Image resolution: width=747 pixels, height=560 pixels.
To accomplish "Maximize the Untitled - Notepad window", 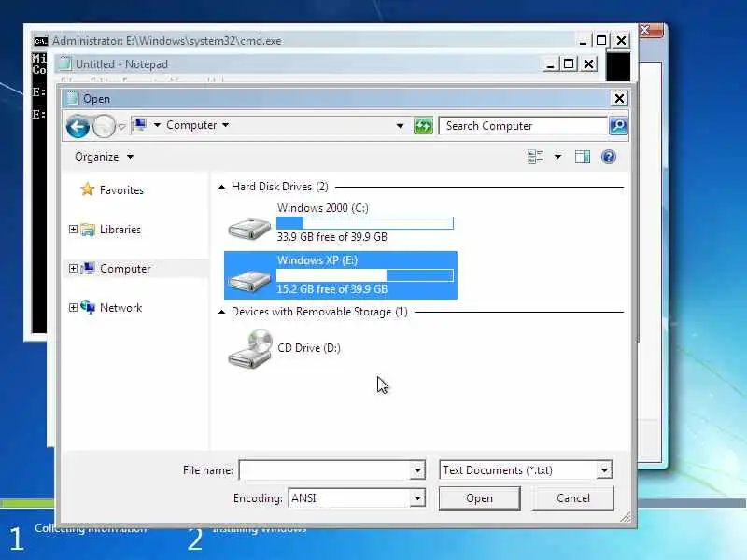I will point(569,63).
